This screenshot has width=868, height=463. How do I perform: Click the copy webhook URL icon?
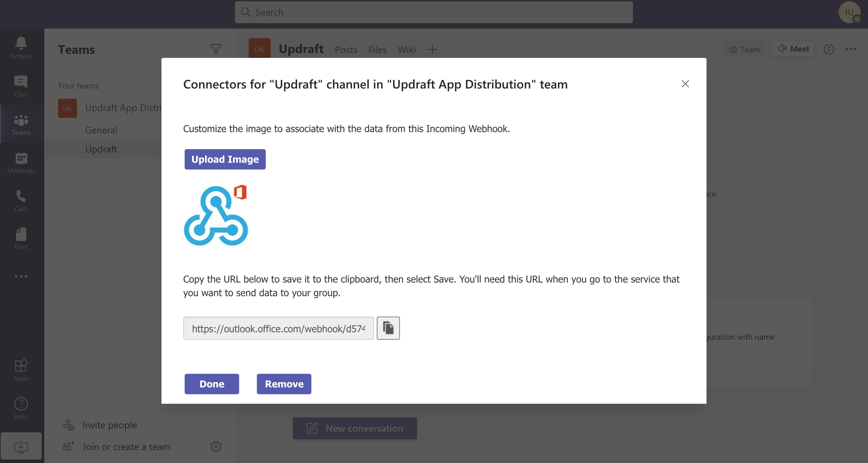click(388, 328)
